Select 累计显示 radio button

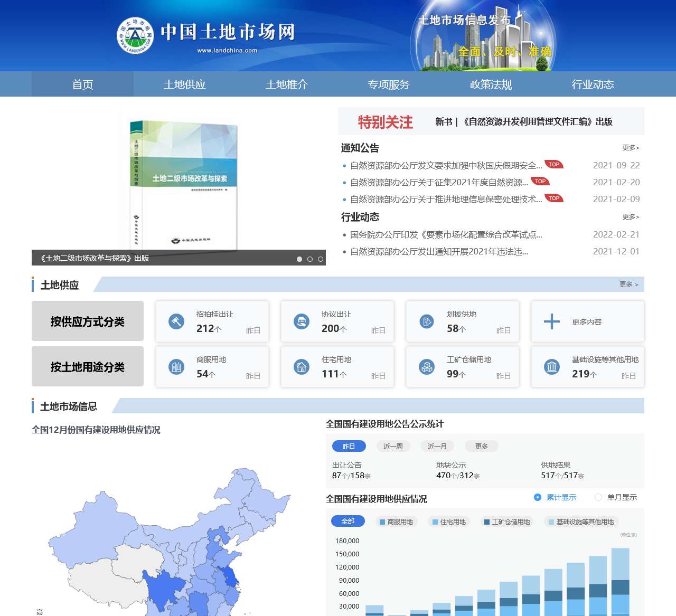pyautogui.click(x=538, y=497)
